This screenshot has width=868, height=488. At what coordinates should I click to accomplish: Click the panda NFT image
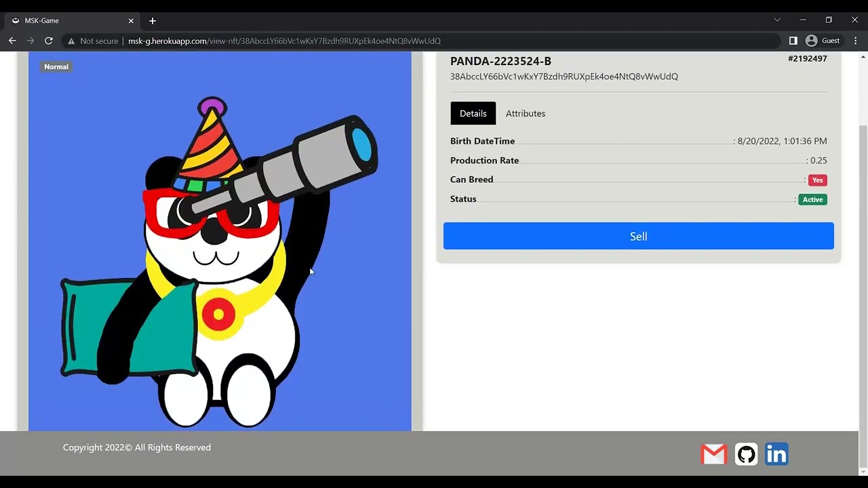(220, 241)
